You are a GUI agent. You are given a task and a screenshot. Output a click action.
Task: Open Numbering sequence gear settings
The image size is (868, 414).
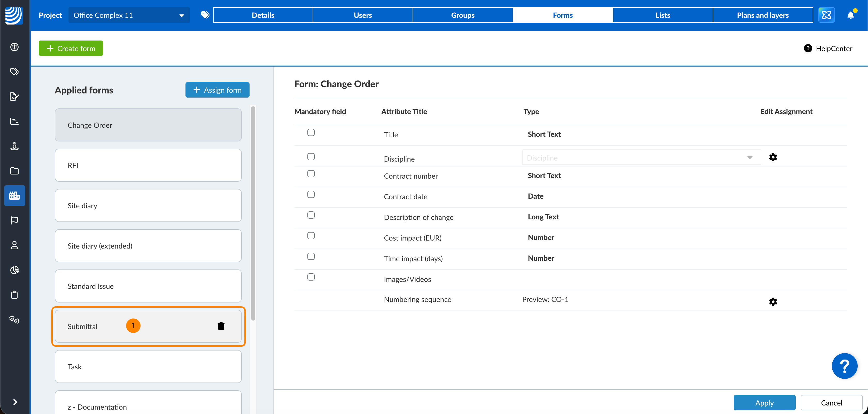click(773, 301)
